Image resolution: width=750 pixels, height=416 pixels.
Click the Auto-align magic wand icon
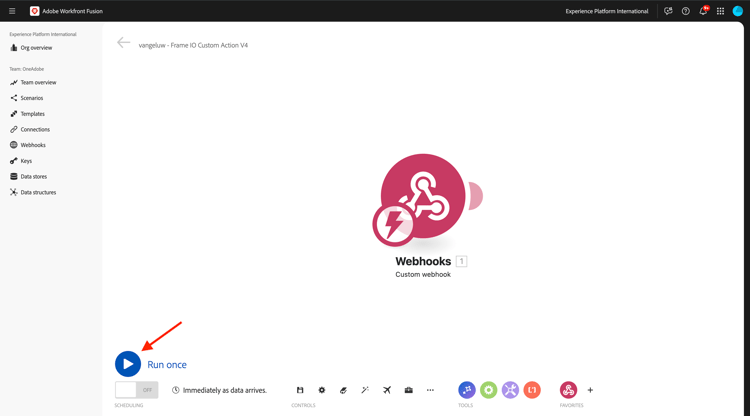tap(365, 390)
